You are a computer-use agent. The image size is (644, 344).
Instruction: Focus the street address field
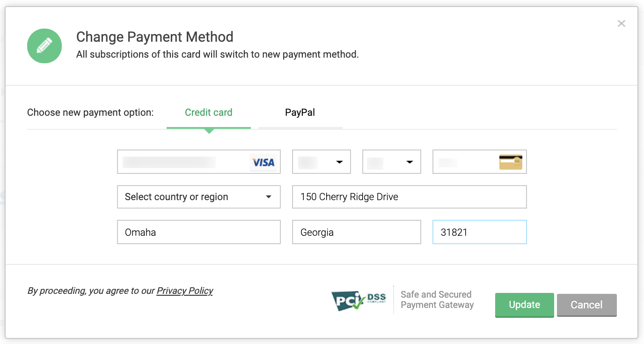point(409,197)
